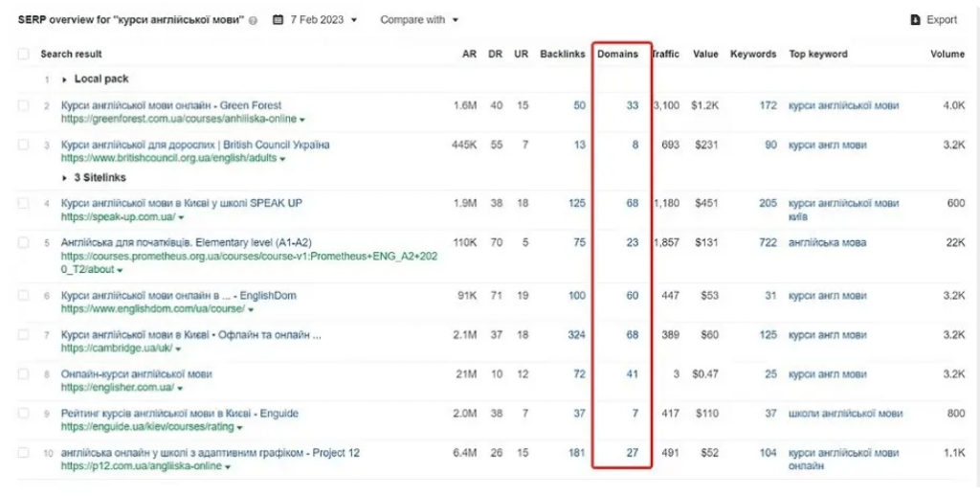Open the britishcouncil.org.ua URL dropdown arrow
Viewport: 980px width, 496px height.
coord(282,159)
